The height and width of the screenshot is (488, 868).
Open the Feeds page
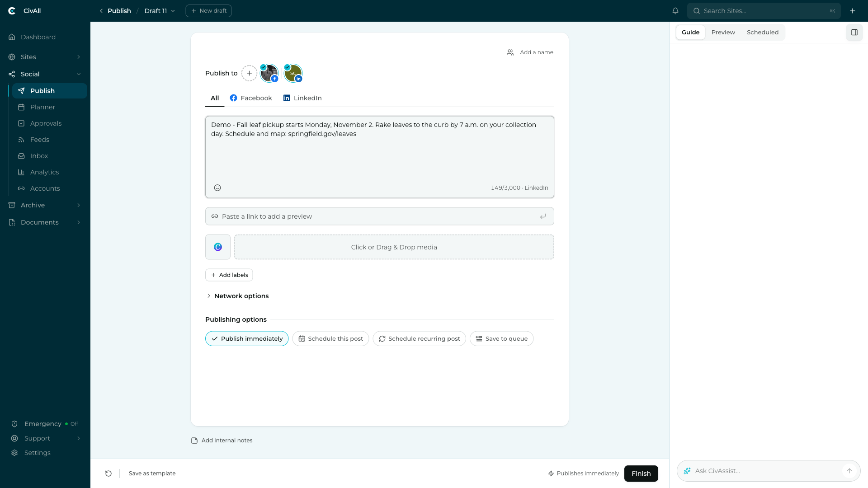tap(49, 140)
